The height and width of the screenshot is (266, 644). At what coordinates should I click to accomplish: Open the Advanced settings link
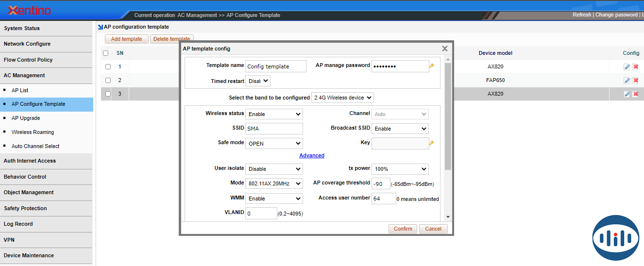click(312, 155)
